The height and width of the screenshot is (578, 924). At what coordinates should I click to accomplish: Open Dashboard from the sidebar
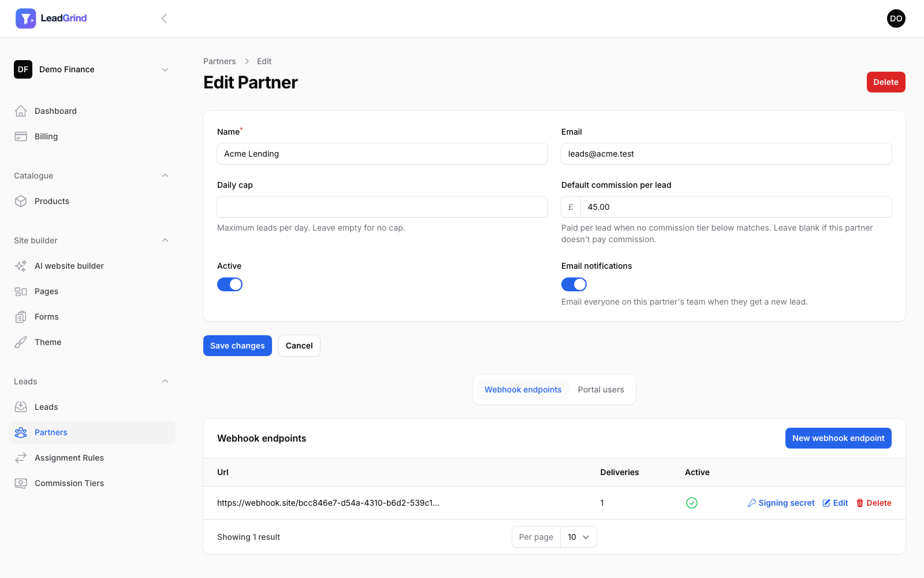coord(92,111)
